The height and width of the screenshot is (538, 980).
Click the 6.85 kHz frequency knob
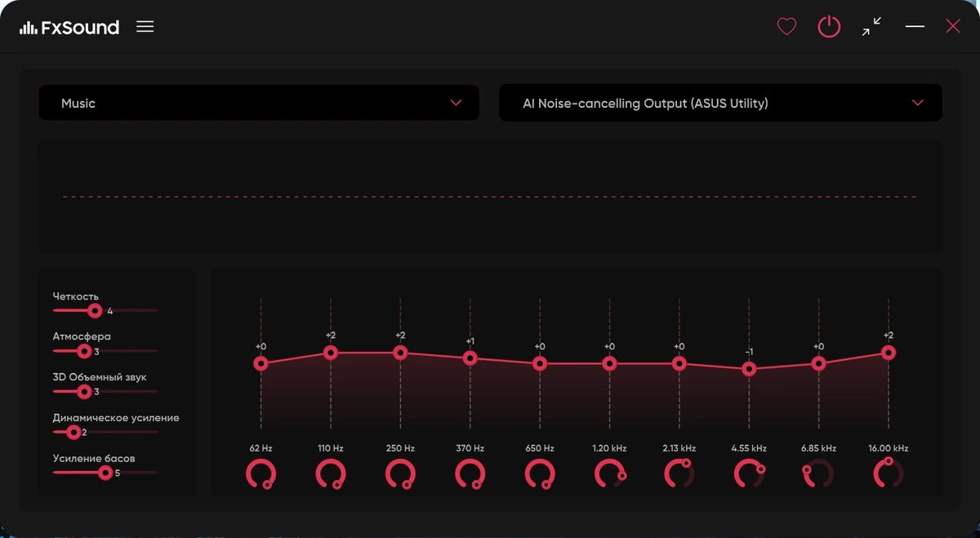click(818, 474)
